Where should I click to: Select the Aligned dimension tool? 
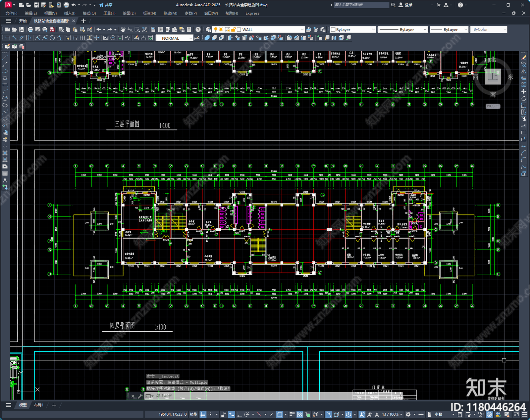(15, 38)
